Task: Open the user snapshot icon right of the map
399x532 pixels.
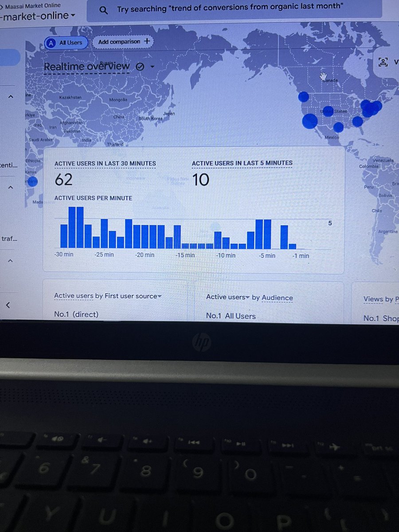Action: 383,62
